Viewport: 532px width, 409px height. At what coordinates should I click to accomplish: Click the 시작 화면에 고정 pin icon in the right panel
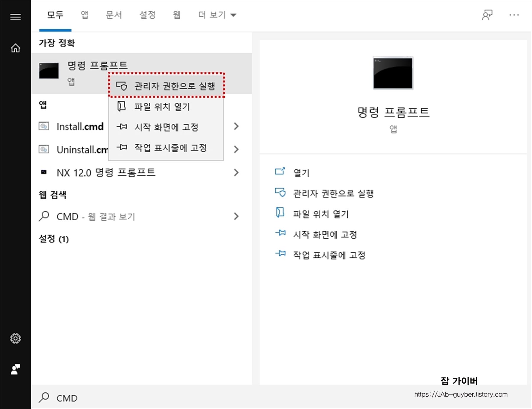[280, 233]
